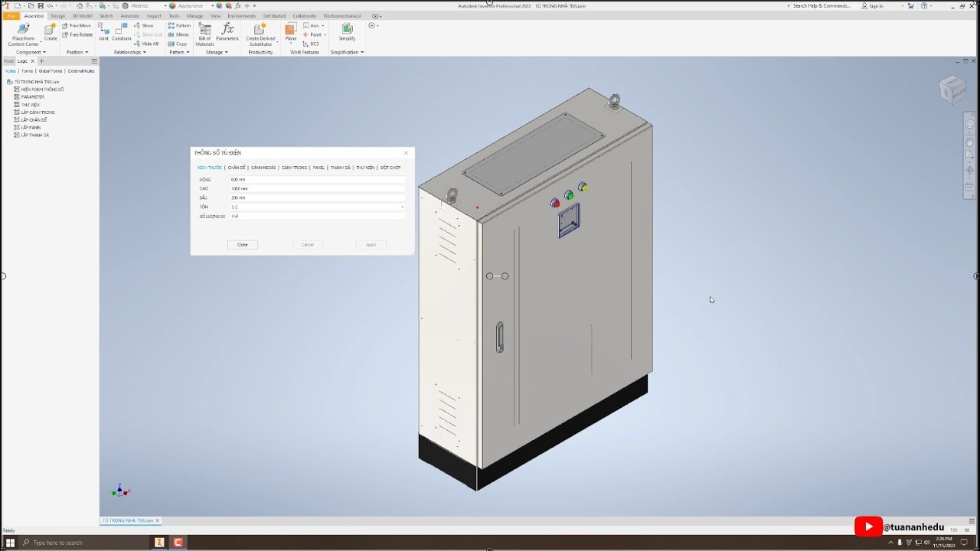The height and width of the screenshot is (551, 980).
Task: Choose the Copy component tool
Action: tap(178, 44)
